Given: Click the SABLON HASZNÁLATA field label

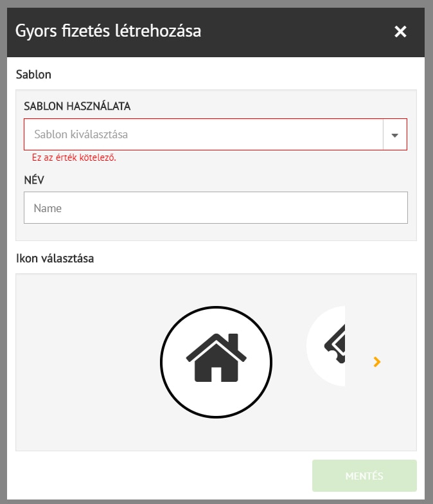Looking at the screenshot, I should [77, 107].
